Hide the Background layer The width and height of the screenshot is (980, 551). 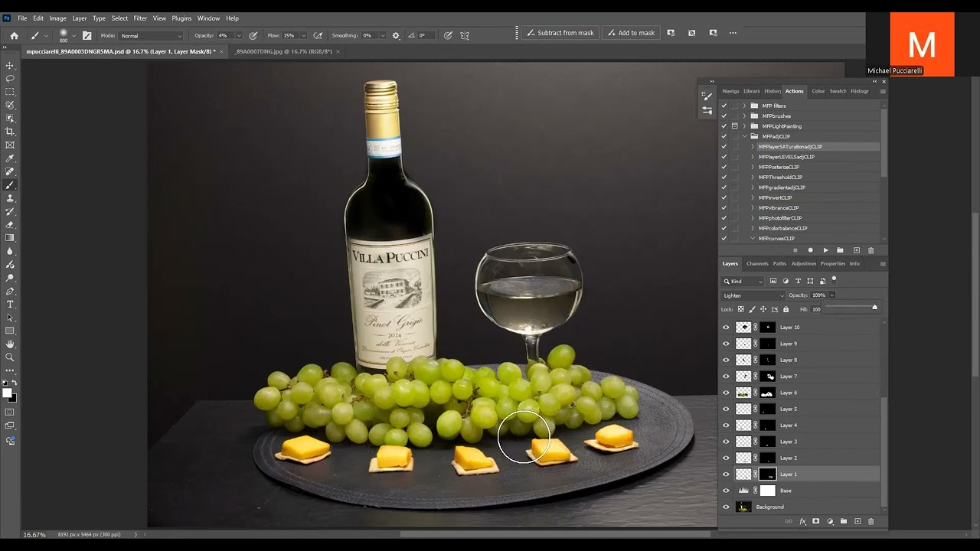coord(726,507)
